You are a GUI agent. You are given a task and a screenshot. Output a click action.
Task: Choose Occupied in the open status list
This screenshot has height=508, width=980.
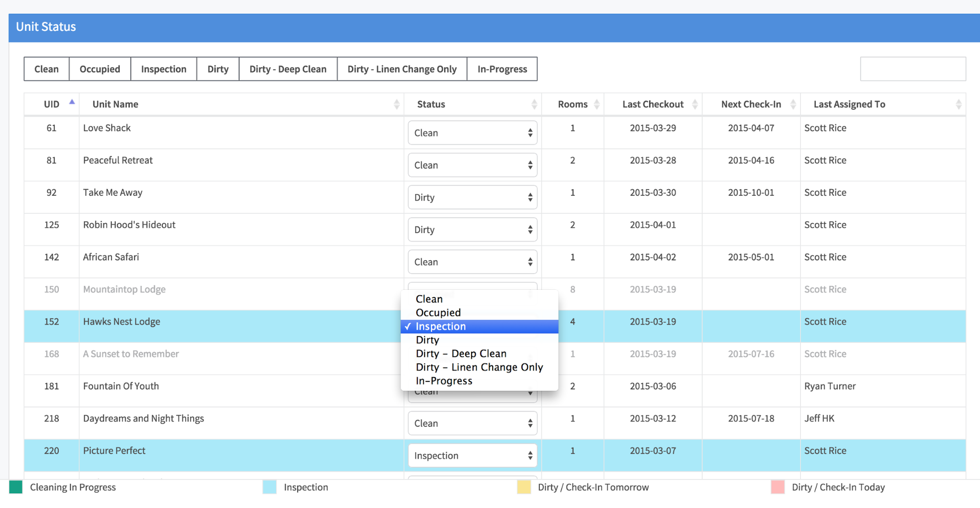[438, 313]
